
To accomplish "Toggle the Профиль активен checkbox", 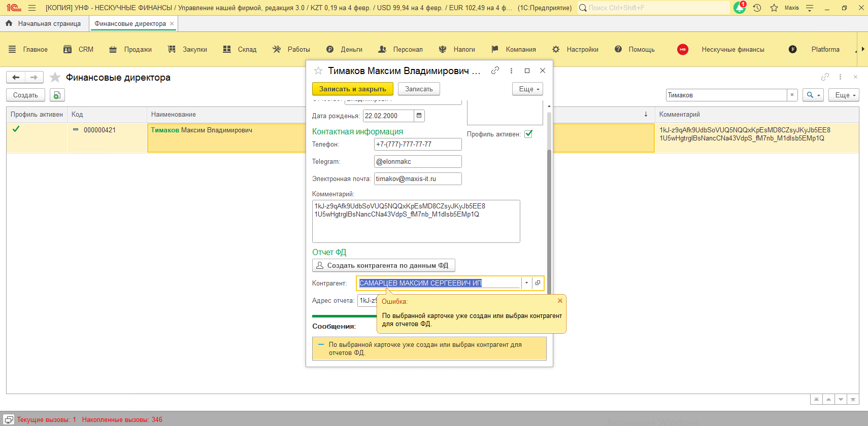I will [x=528, y=134].
